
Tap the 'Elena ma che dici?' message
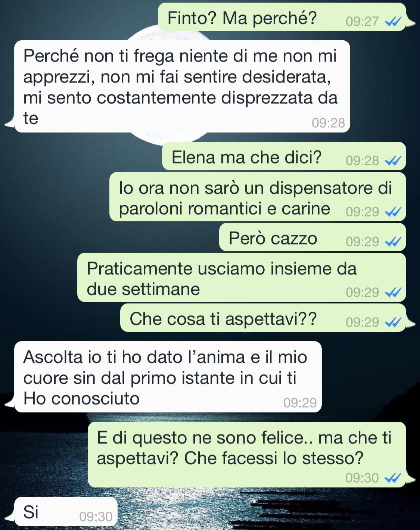pos(284,156)
